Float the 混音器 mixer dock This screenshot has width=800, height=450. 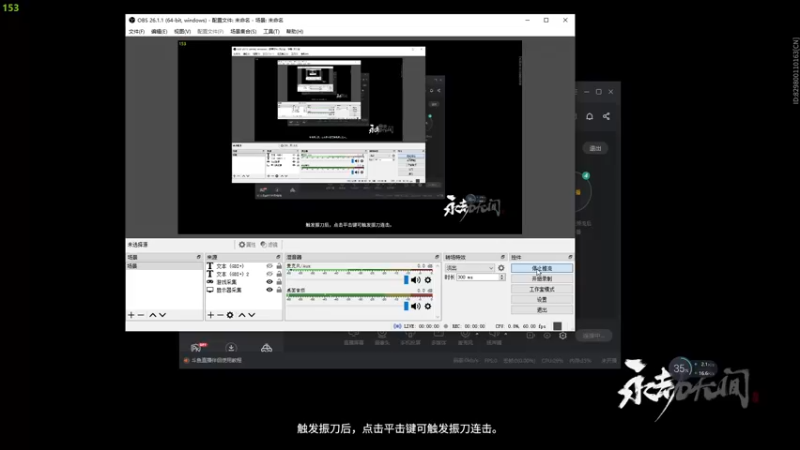pos(437,257)
